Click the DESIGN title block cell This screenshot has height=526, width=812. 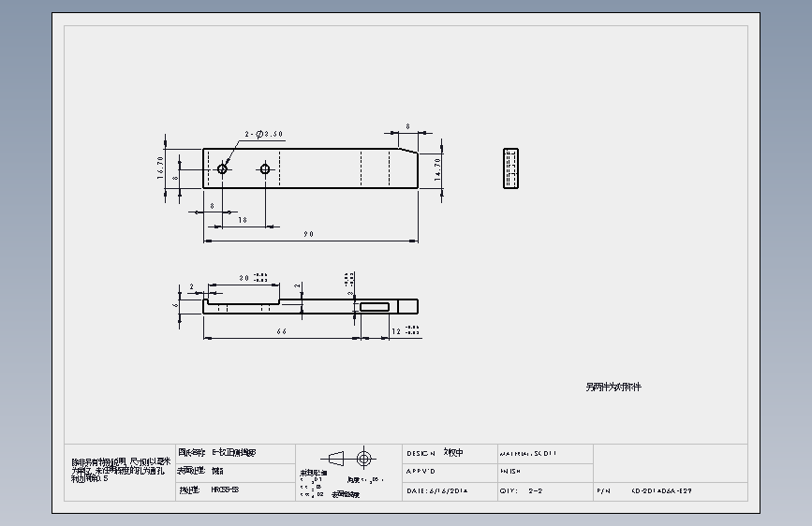coord(450,454)
